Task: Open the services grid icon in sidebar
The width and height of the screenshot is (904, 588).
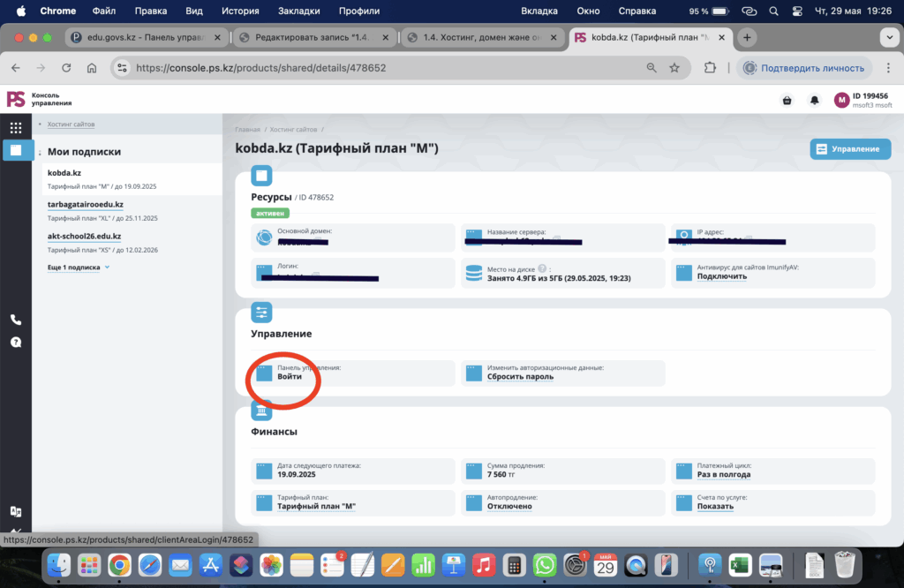Action: pos(16,128)
